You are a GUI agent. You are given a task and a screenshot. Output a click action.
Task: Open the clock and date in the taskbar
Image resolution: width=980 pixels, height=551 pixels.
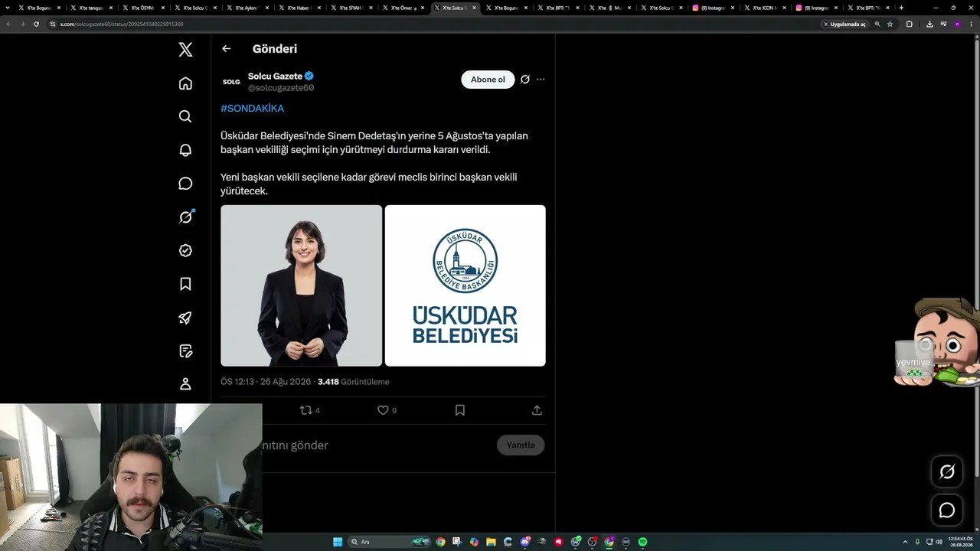(960, 542)
